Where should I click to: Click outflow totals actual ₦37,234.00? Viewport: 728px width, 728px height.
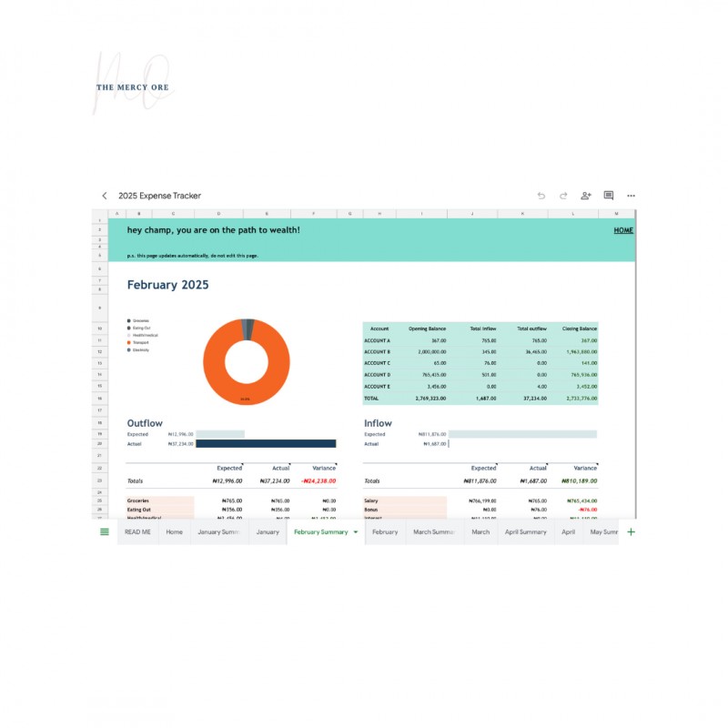[x=275, y=481]
